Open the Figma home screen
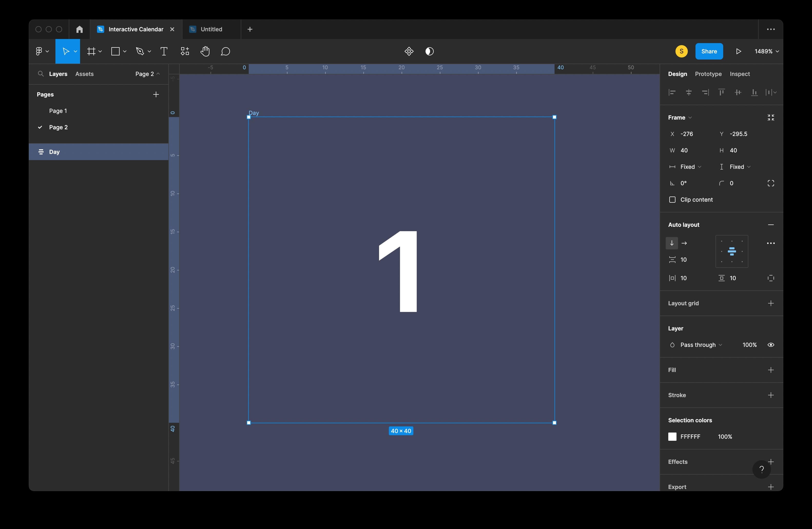Screen dimensions: 812x529 [x=80, y=29]
